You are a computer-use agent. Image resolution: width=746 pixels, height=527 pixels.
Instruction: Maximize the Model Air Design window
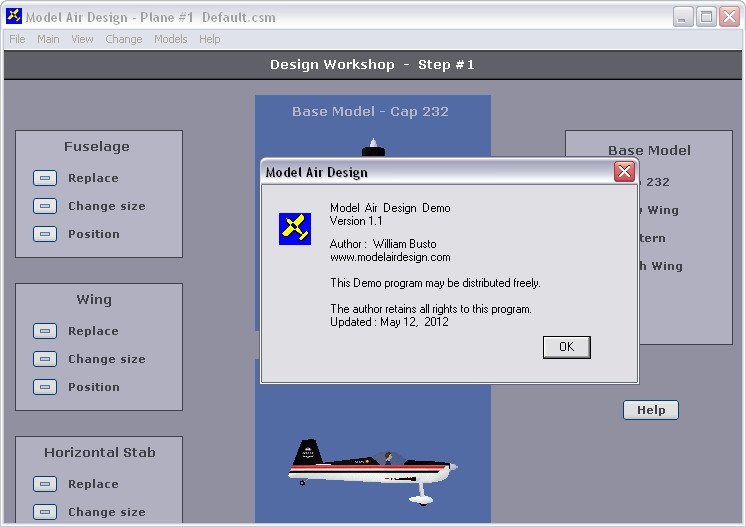tap(707, 17)
